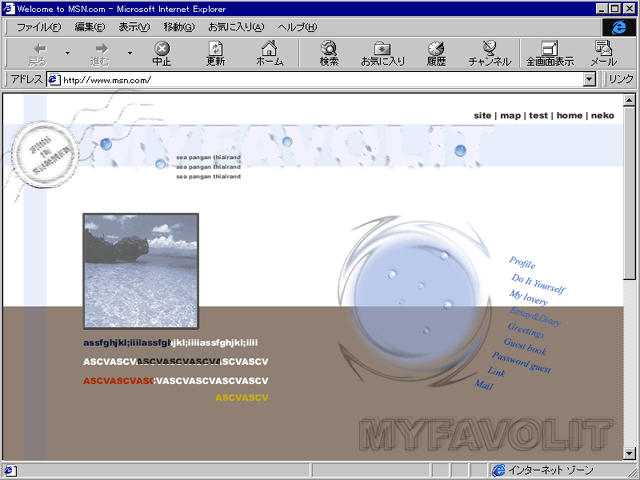Open the File (ファイル) menu
The width and height of the screenshot is (640, 480).
coord(39,27)
